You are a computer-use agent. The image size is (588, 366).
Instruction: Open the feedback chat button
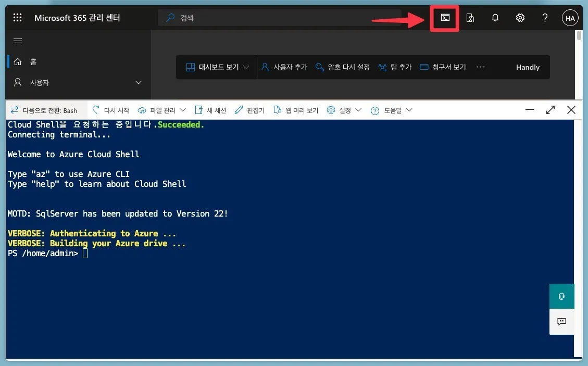pyautogui.click(x=561, y=321)
